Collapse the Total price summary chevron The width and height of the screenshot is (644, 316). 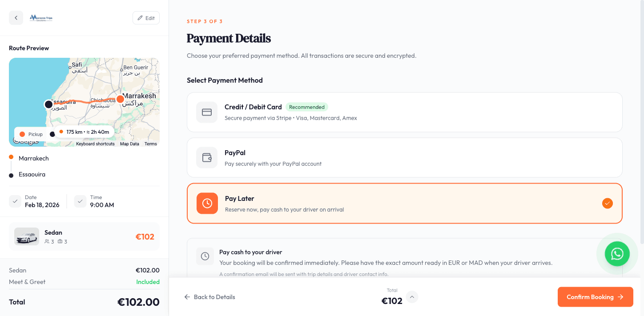point(412,297)
